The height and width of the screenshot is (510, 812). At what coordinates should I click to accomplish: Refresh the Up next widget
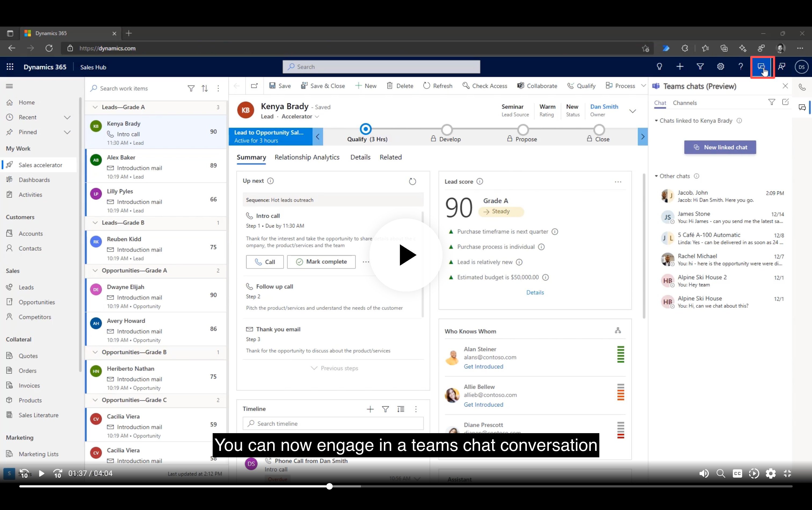click(412, 181)
